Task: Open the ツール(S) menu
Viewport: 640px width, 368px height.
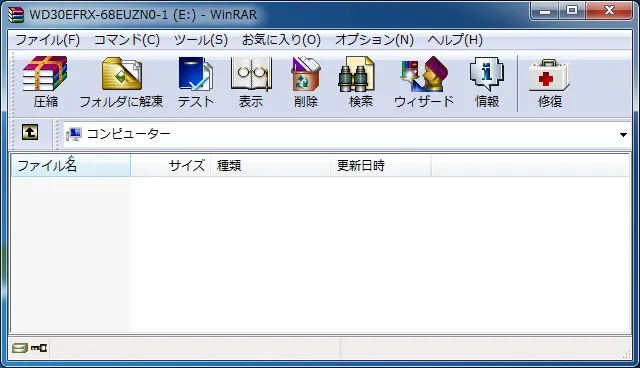Action: click(200, 40)
